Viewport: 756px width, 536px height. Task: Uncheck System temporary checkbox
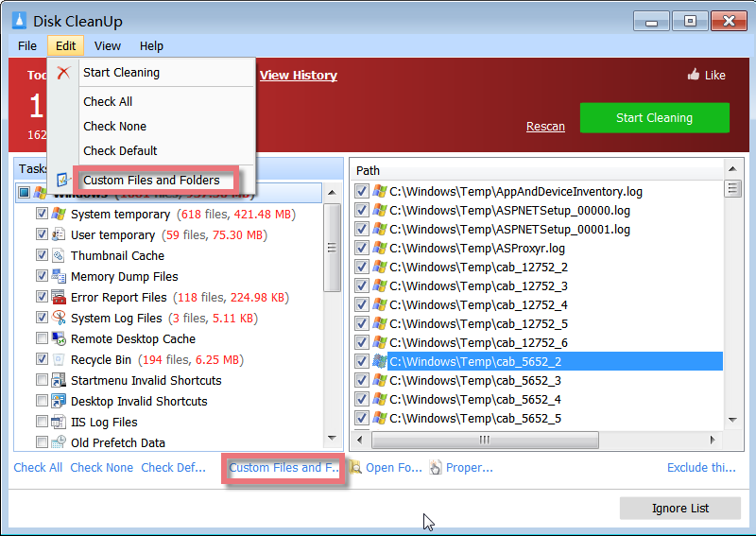coord(42,214)
